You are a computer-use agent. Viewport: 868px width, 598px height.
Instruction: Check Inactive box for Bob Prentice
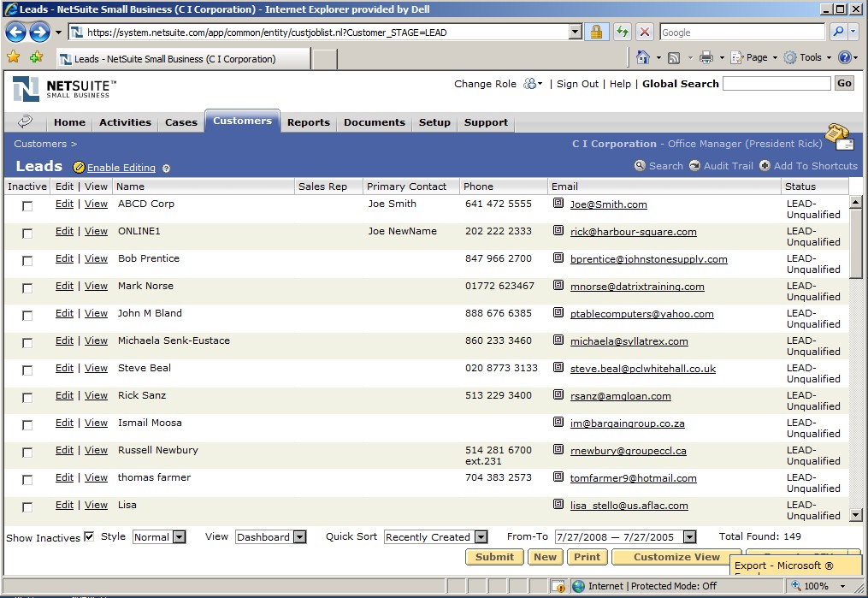point(27,260)
